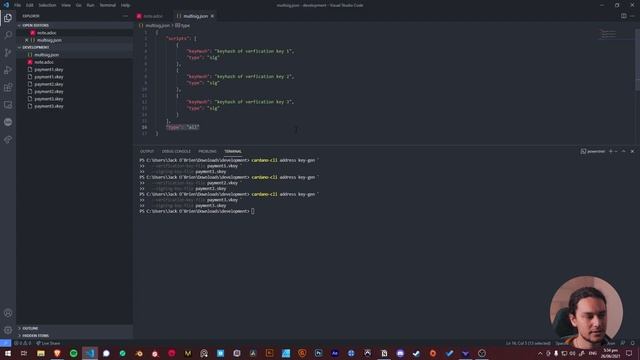Expand the Hidden Items section
Screen dimensions: 640x360
(x=74, y=336)
